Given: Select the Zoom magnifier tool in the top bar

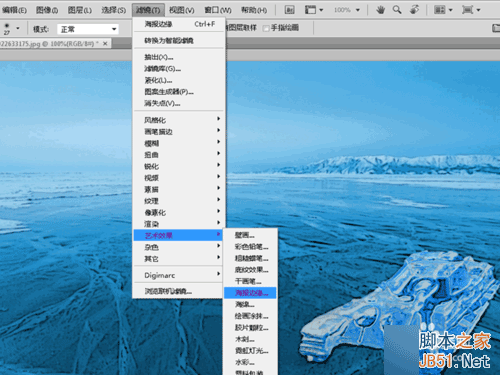Looking at the screenshot, I should [x=397, y=10].
